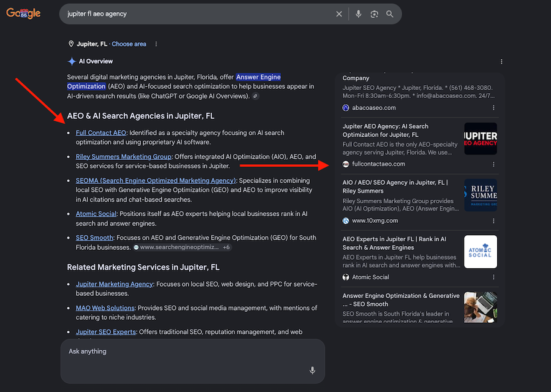Click the Ask anything input field
The image size is (551, 392).
193,361
